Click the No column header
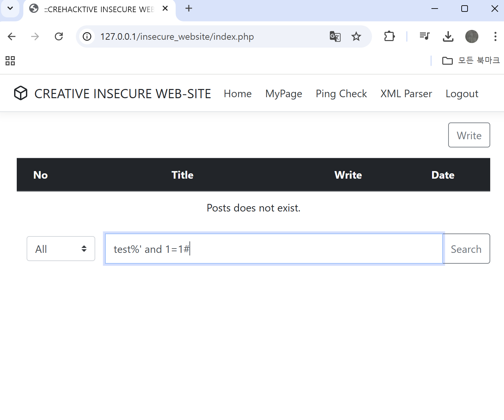The image size is (504, 420). point(40,175)
